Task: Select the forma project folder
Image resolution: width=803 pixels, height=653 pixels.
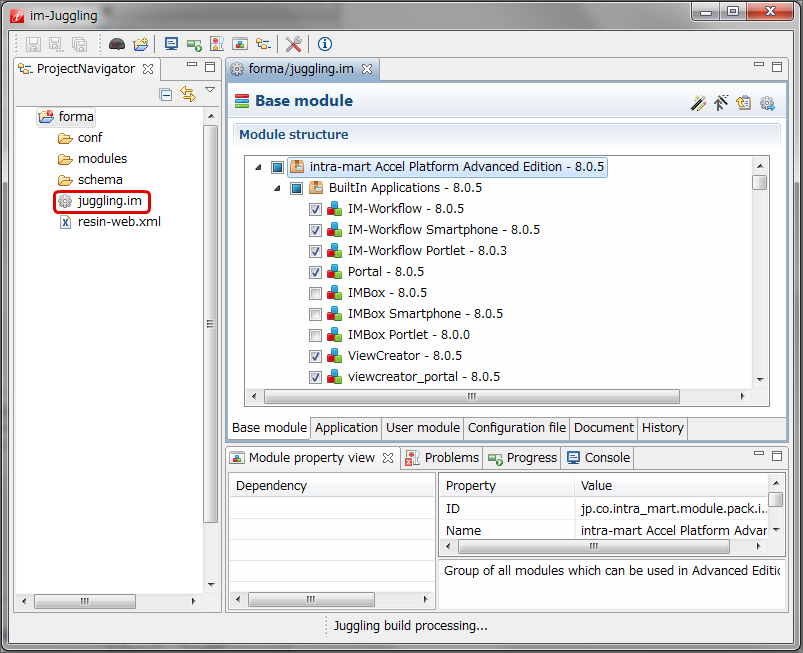Action: click(67, 117)
